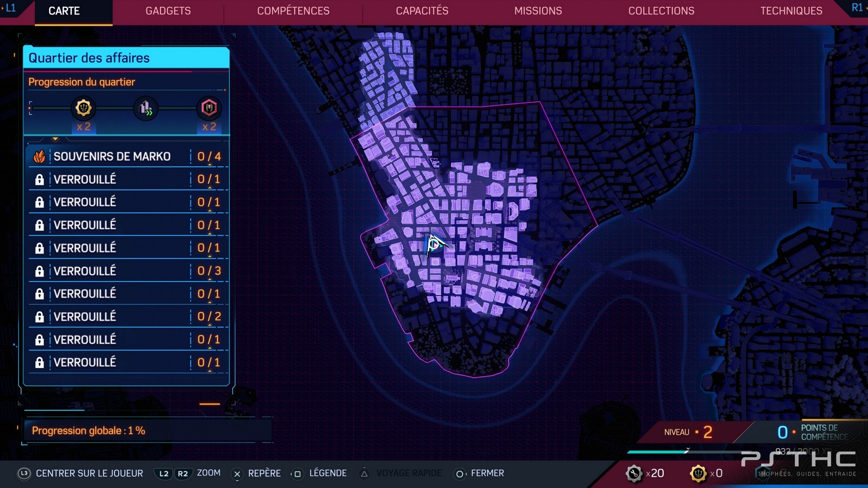Click the R1 shoulder button indicator
The height and width of the screenshot is (488, 868).
click(857, 8)
